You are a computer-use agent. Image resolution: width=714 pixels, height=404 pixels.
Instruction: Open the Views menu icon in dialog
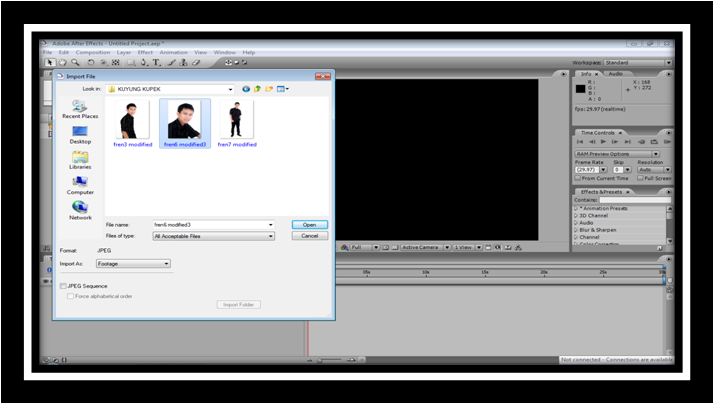282,89
